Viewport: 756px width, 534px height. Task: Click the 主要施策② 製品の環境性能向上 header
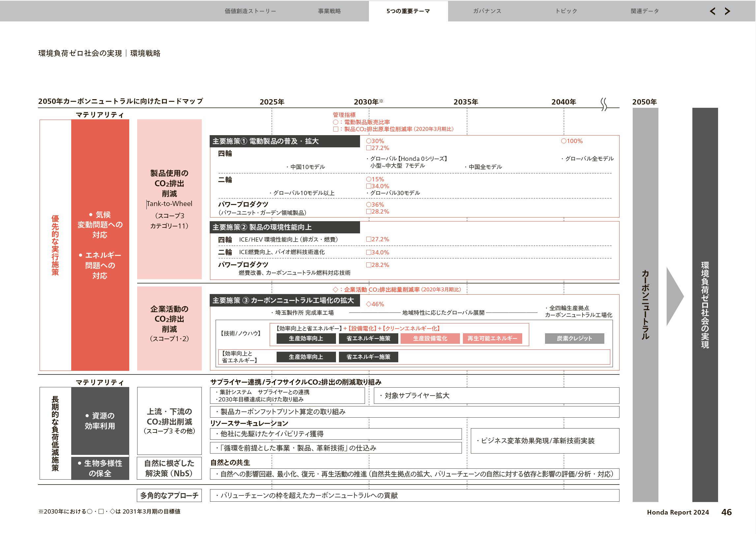tap(285, 227)
